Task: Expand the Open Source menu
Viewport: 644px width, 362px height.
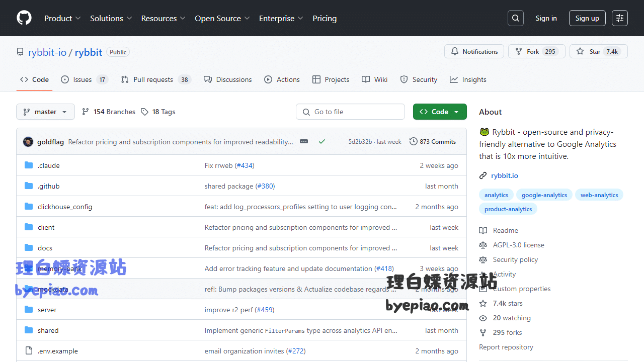Action: click(222, 18)
